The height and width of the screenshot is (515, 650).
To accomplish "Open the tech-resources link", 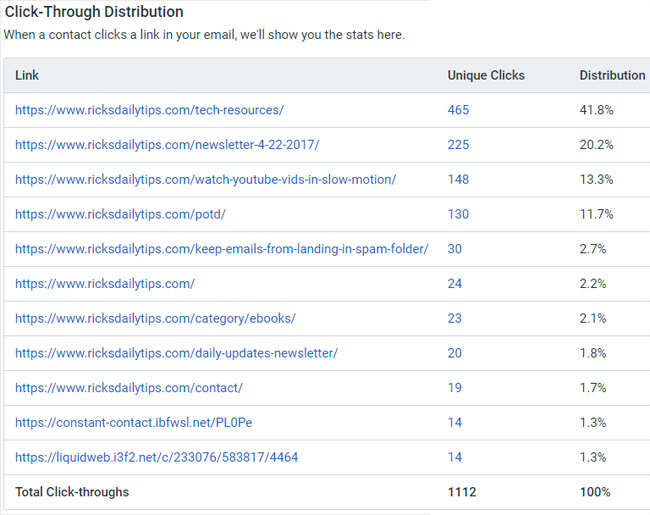I will coord(149,110).
